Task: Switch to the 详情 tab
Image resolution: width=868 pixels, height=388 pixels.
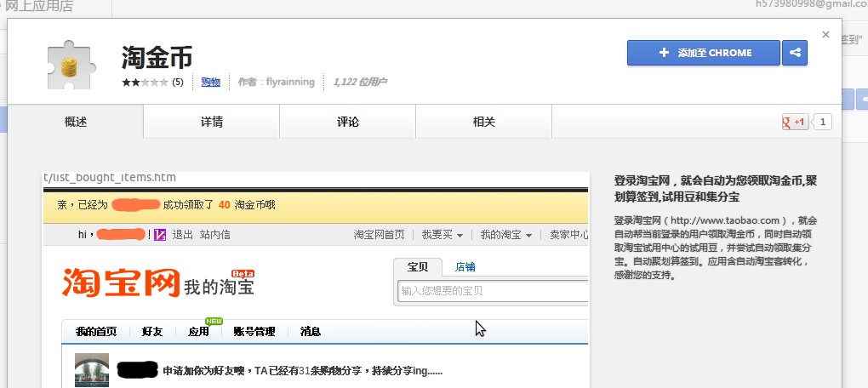Action: [x=211, y=122]
